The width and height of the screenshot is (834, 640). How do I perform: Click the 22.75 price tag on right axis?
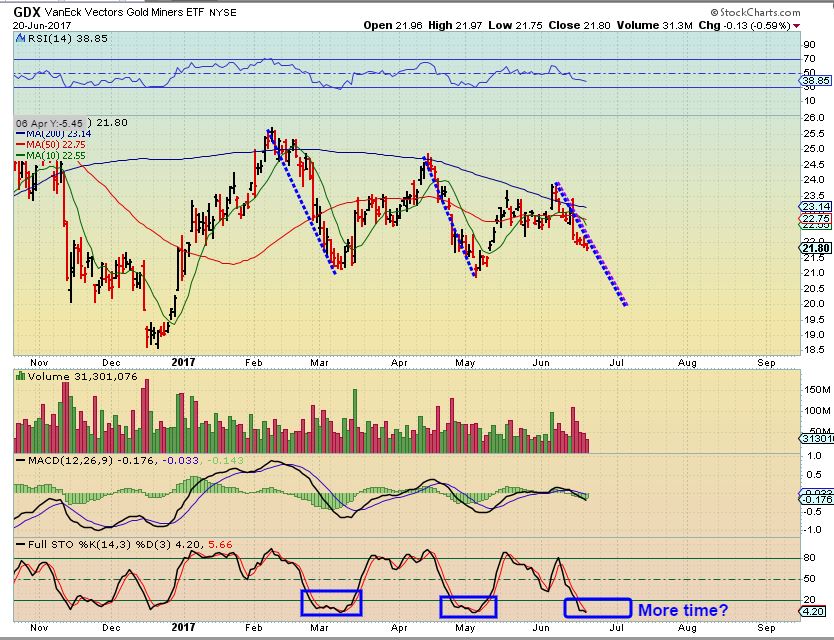pos(815,219)
